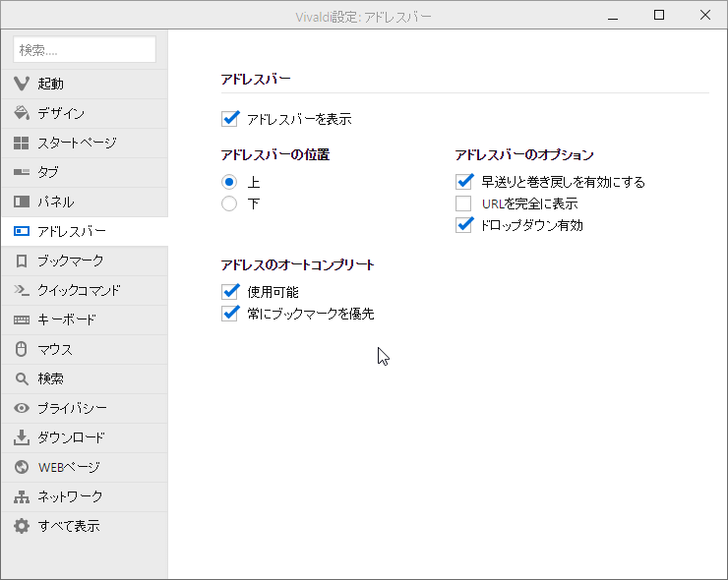
Task: Click the gear すべて表示 icon
Action: coord(22,526)
